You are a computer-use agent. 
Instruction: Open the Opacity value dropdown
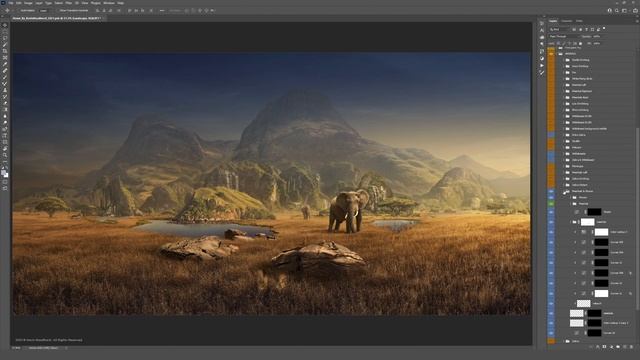point(597,36)
